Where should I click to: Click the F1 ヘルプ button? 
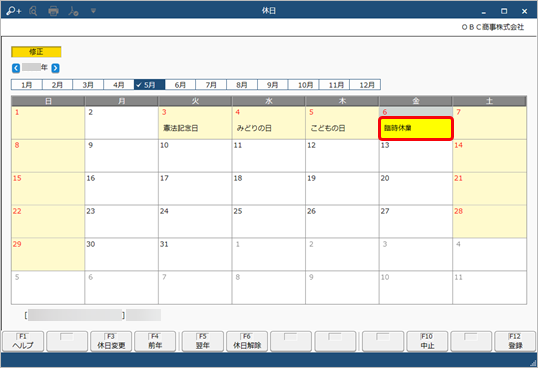tap(23, 341)
